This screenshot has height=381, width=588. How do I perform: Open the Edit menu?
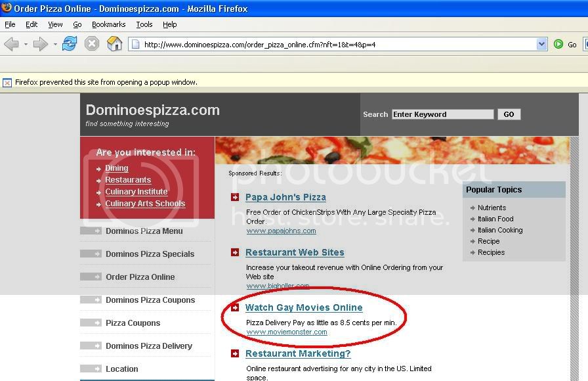point(31,24)
